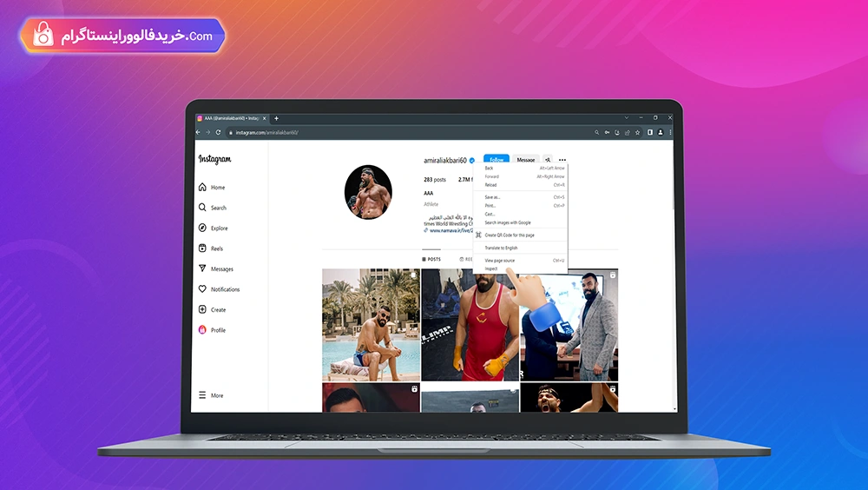
Task: Open the Chrome profile avatar icon
Action: tap(661, 132)
